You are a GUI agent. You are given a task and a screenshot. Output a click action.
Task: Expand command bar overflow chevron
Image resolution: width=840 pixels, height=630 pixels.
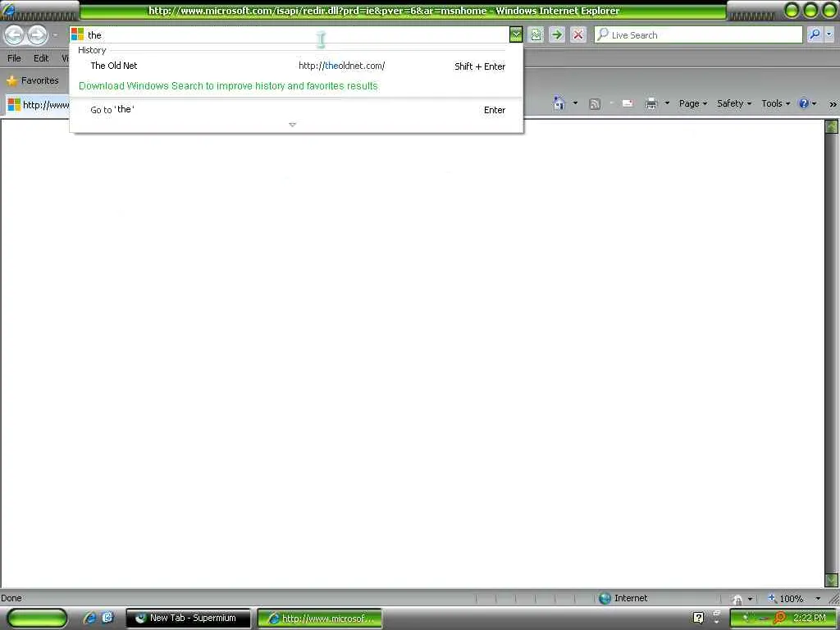tap(833, 104)
